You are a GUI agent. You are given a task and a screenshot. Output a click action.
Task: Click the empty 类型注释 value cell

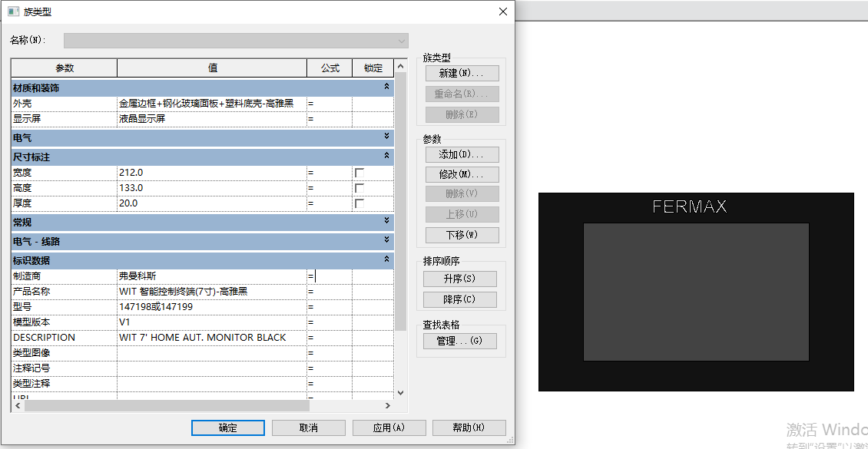212,383
